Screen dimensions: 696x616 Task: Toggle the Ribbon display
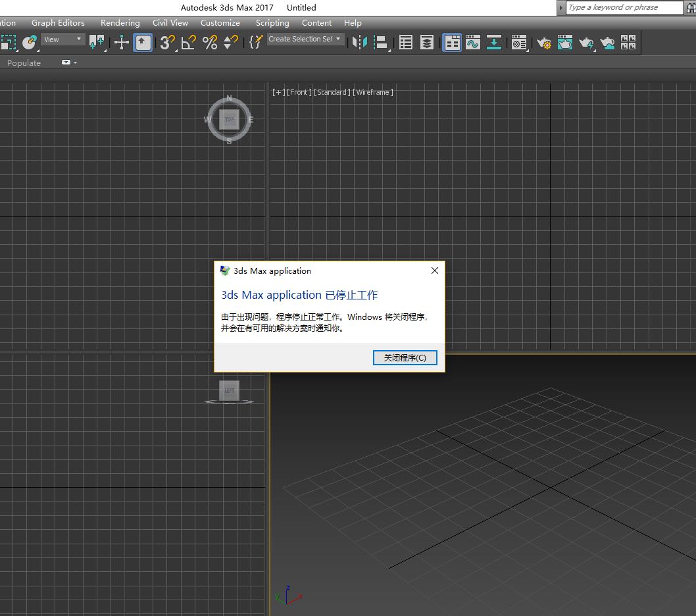(452, 43)
